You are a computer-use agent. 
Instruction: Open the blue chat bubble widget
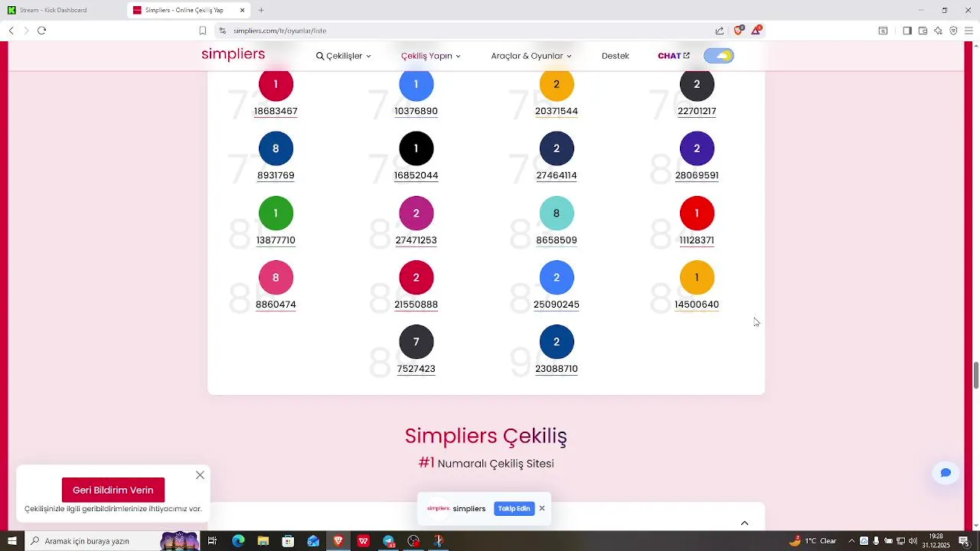pos(946,473)
